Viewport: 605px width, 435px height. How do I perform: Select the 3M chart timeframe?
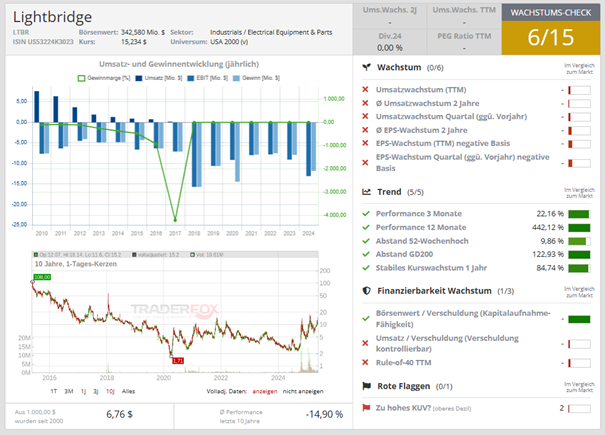[x=69, y=391]
